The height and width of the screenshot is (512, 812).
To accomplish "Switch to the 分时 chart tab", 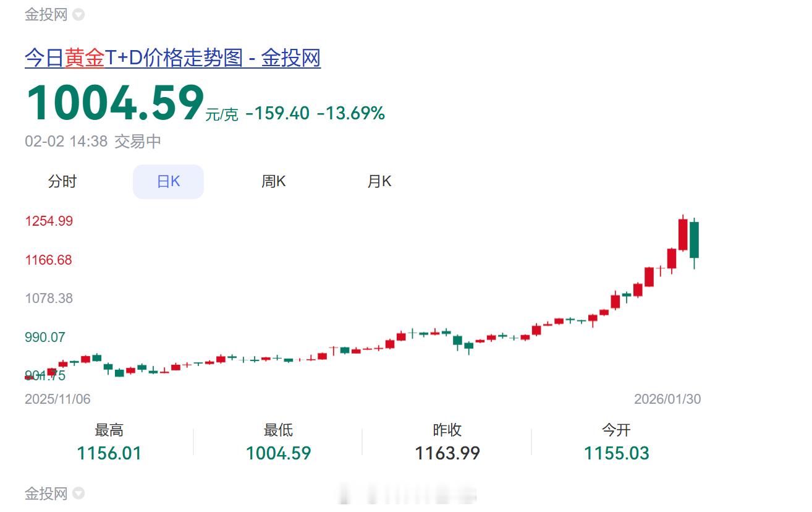I will tap(62, 182).
